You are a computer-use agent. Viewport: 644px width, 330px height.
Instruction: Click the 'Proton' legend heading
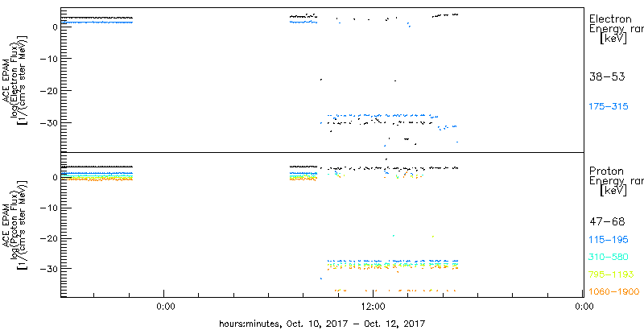607,171
